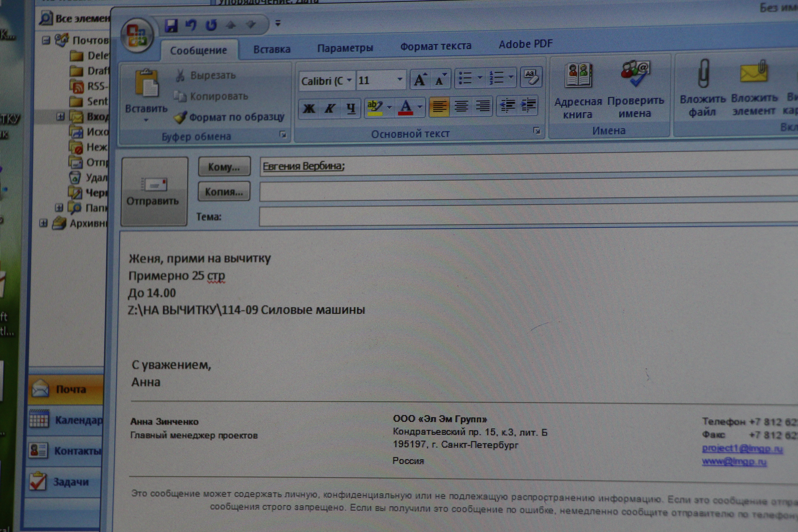Click the Кому... recipient button
Viewport: 798px width, 532px height.
click(x=224, y=167)
